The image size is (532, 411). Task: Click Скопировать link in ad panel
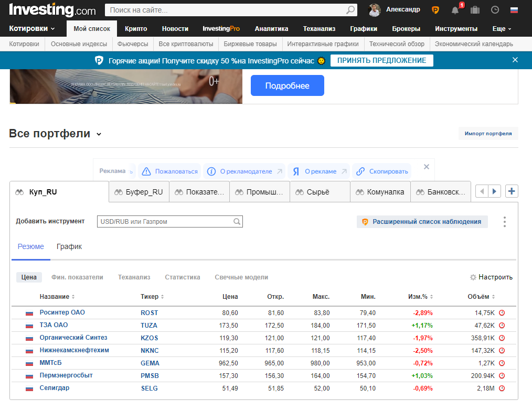(x=382, y=171)
